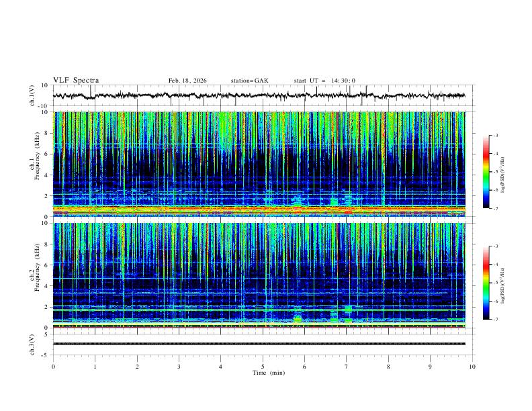Click the "-3" label on ch.1 color scale
Image resolution: width=532 pixels, height=411 pixels.
point(495,135)
